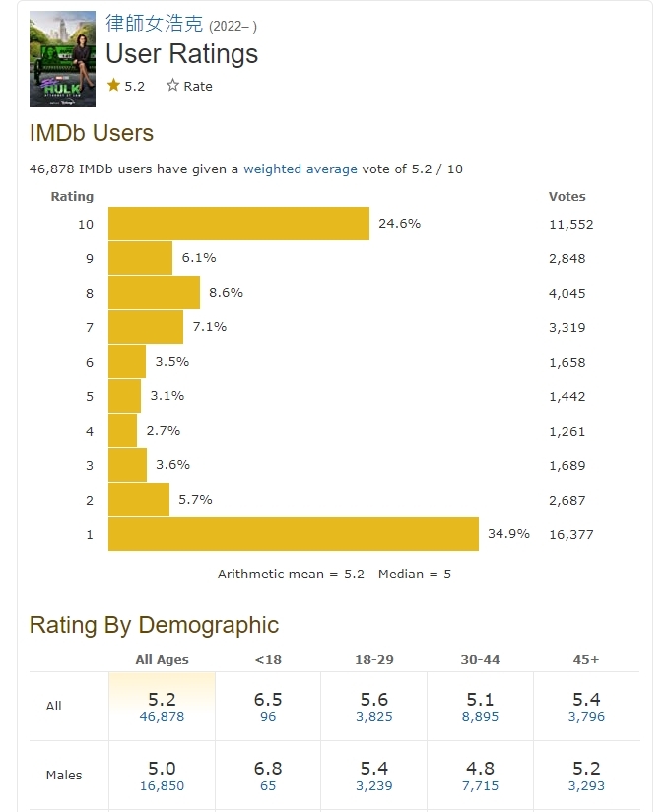Open 18-29 All vote count 3,825
This screenshot has height=812, width=667.
(374, 717)
